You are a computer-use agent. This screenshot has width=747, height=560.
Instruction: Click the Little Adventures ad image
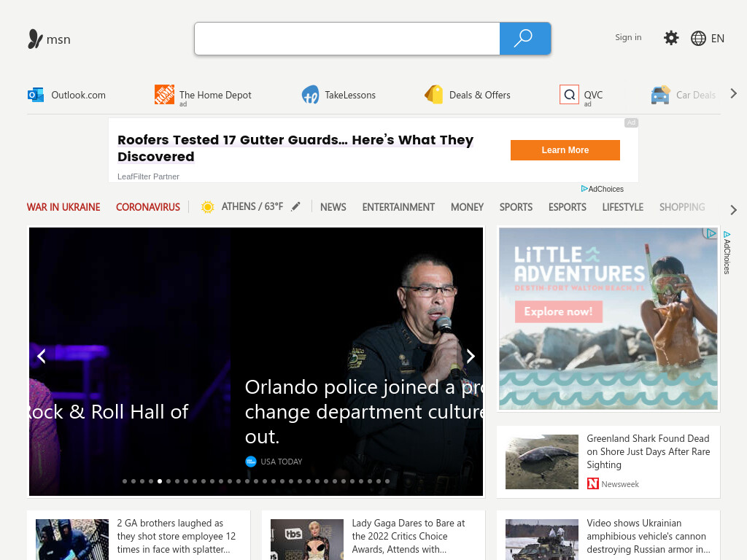(608, 319)
